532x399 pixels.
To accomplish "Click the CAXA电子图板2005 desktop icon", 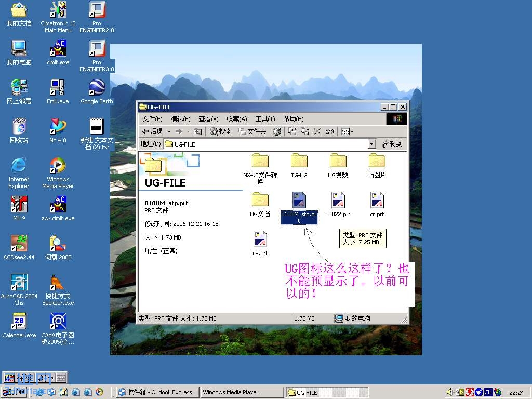I will point(58,329).
